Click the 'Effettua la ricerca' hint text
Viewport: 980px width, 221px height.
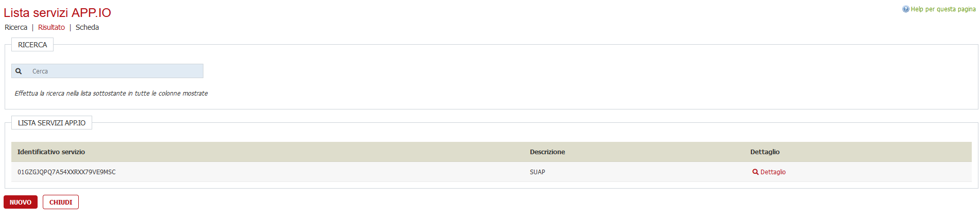111,94
